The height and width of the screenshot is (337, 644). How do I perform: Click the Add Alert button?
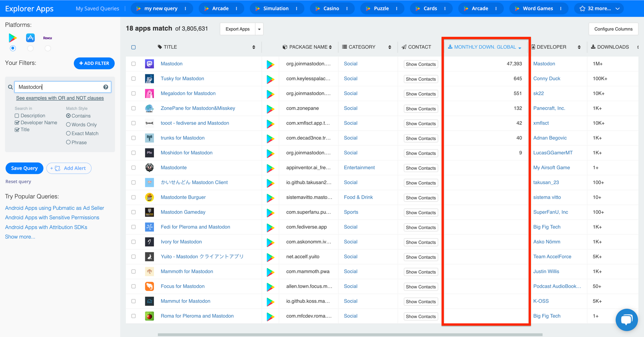click(x=69, y=168)
